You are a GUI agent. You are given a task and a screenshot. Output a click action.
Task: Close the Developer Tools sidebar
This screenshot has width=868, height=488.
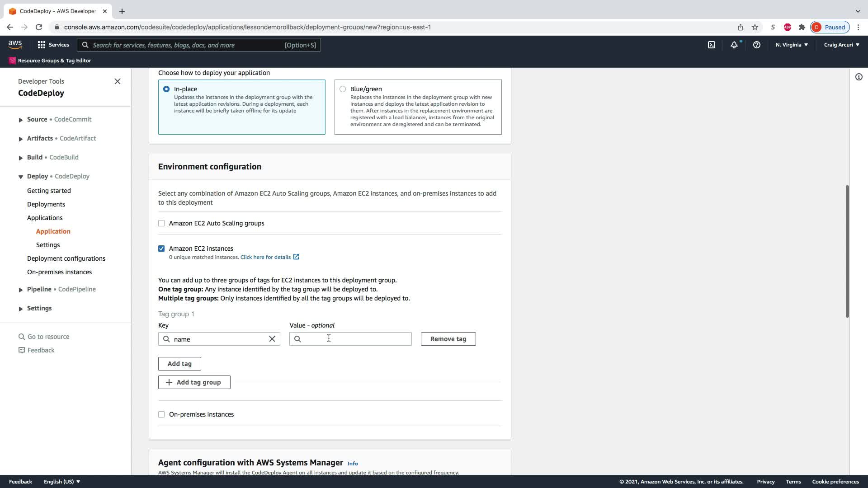tap(118, 81)
